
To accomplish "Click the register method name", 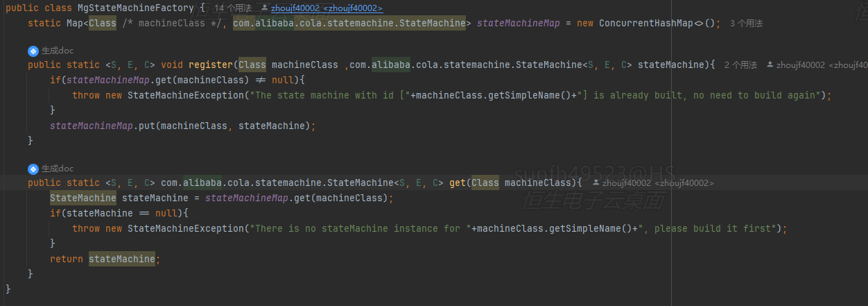I will (210, 65).
